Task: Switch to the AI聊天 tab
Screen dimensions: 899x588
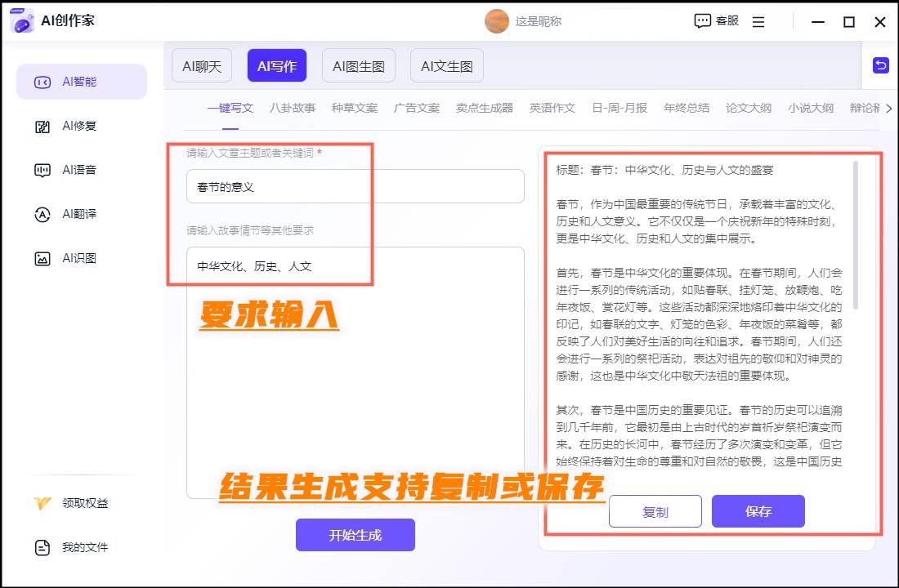Action: (202, 66)
